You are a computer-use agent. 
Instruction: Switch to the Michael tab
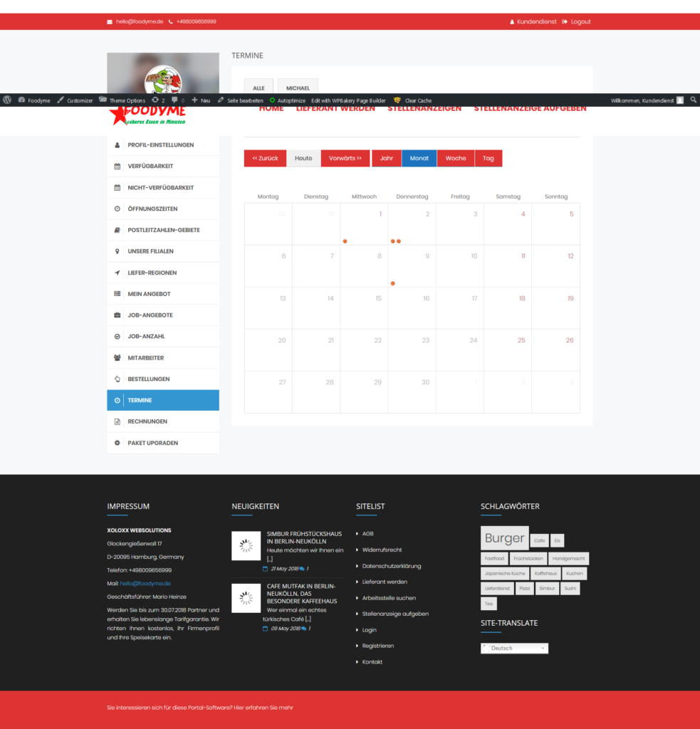click(x=298, y=88)
